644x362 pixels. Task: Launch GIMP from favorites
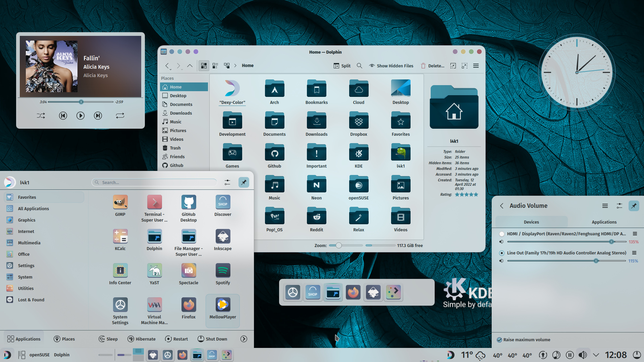click(x=120, y=205)
